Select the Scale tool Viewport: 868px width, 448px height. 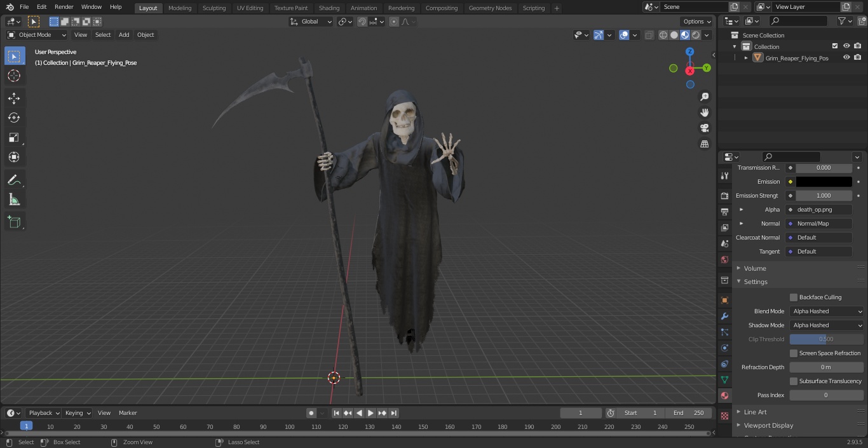[14, 137]
